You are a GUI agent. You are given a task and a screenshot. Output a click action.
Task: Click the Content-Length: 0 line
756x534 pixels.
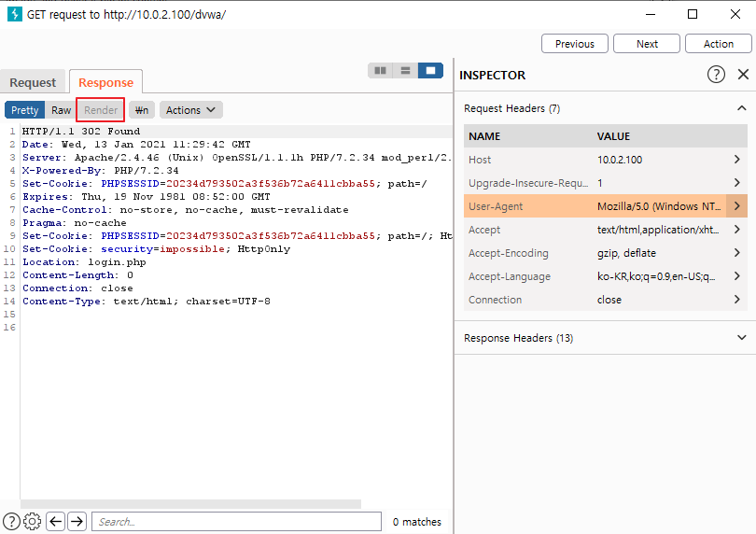pyautogui.click(x=77, y=275)
